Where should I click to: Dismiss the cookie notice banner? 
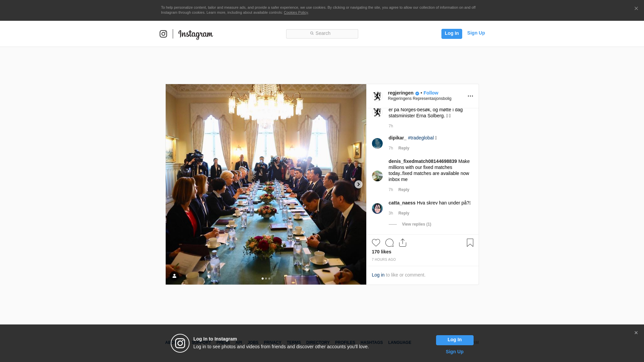[636, 9]
